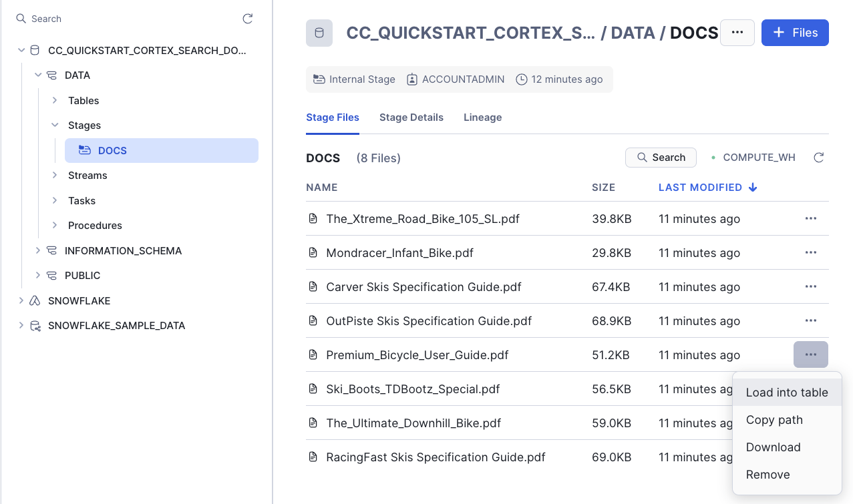Screen dimensions: 853x504
Task: Click the blue Files button
Action: coord(794,33)
